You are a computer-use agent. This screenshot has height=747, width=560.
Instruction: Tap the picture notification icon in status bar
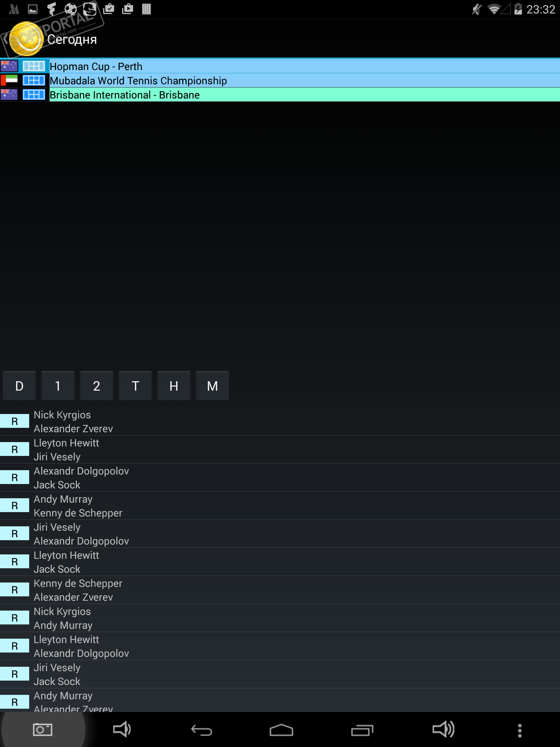[x=33, y=9]
